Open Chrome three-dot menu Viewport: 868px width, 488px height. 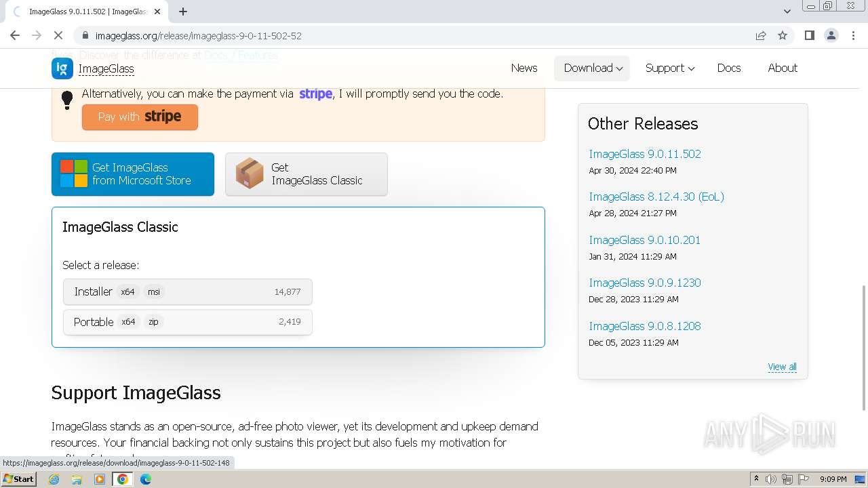tap(853, 35)
